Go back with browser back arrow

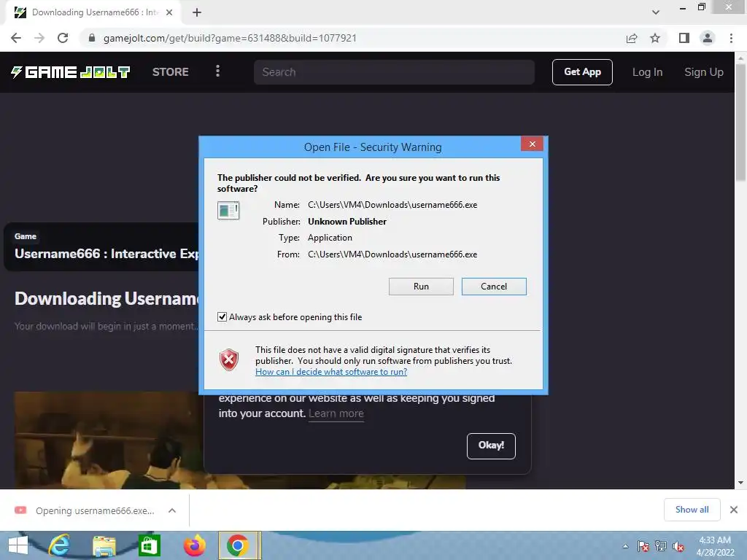[x=16, y=38]
